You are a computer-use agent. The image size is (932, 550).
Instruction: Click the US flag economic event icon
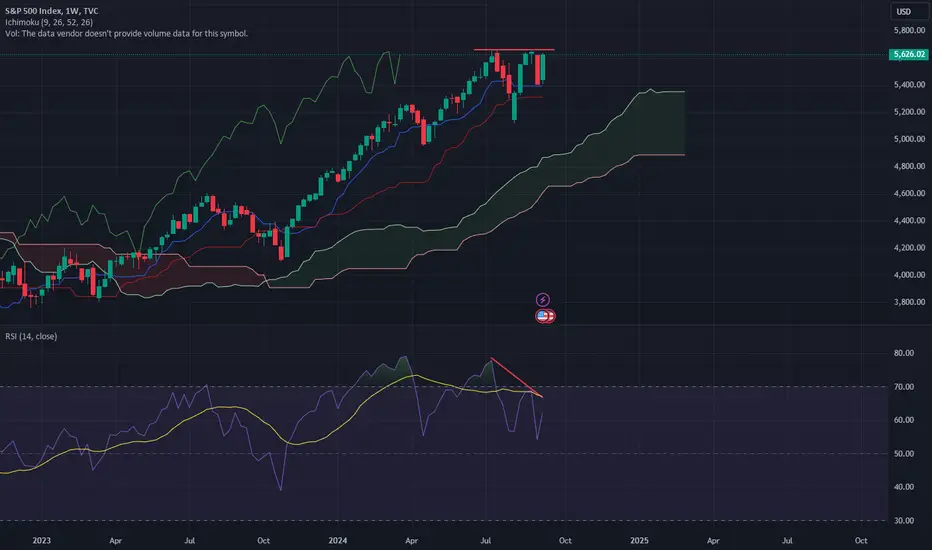tap(544, 316)
